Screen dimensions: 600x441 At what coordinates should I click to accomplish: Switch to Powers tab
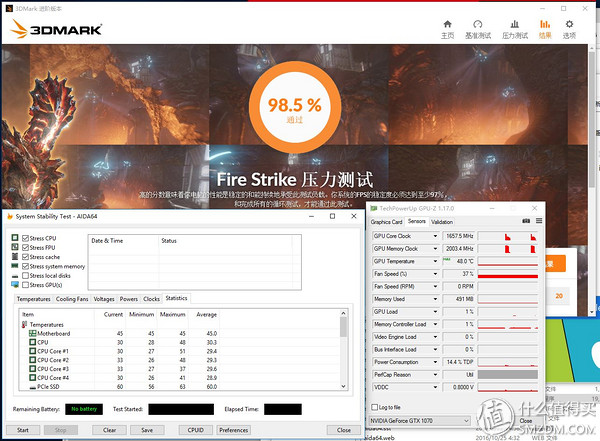coord(129,299)
